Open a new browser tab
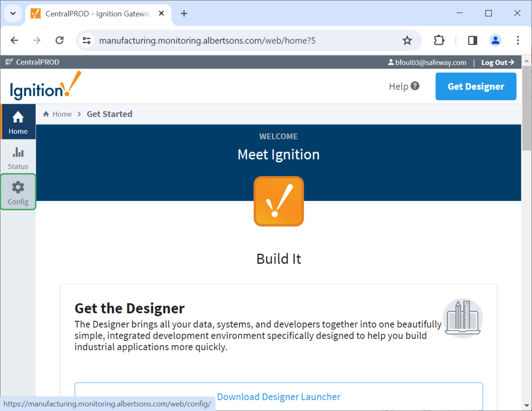The image size is (532, 411). pyautogui.click(x=184, y=13)
